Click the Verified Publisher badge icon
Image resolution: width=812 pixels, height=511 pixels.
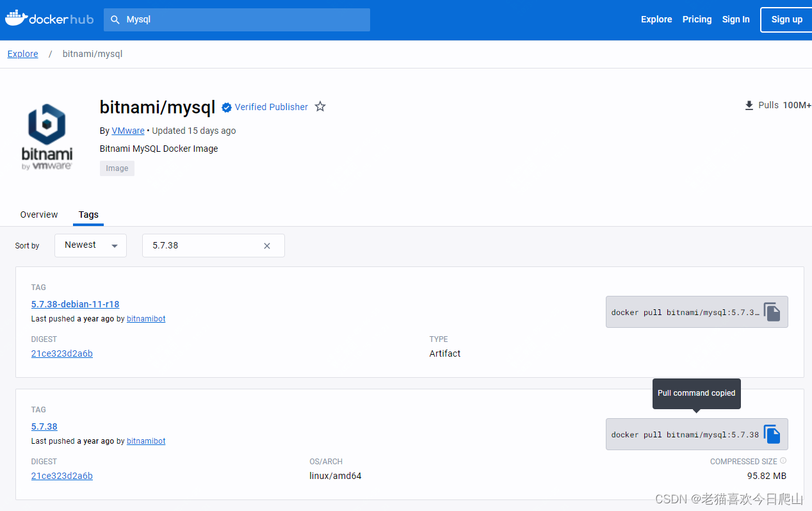click(x=227, y=107)
